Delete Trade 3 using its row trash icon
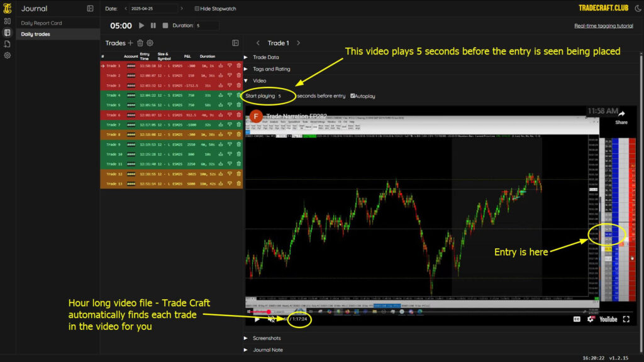This screenshot has width=644, height=362. [238, 85]
